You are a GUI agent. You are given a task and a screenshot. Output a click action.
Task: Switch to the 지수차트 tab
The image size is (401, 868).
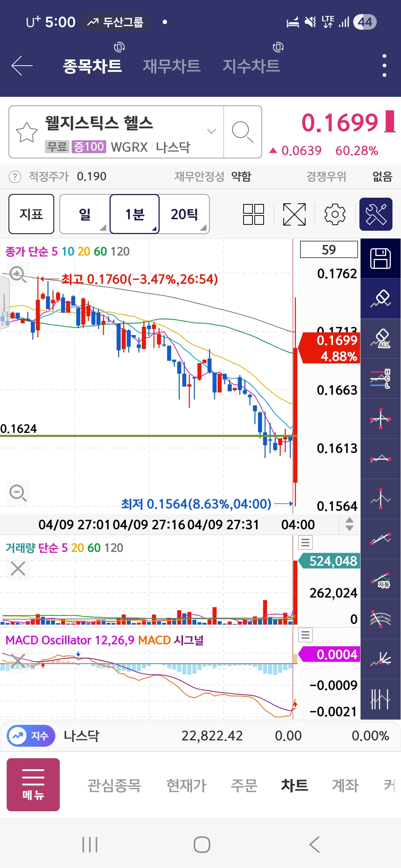point(251,66)
